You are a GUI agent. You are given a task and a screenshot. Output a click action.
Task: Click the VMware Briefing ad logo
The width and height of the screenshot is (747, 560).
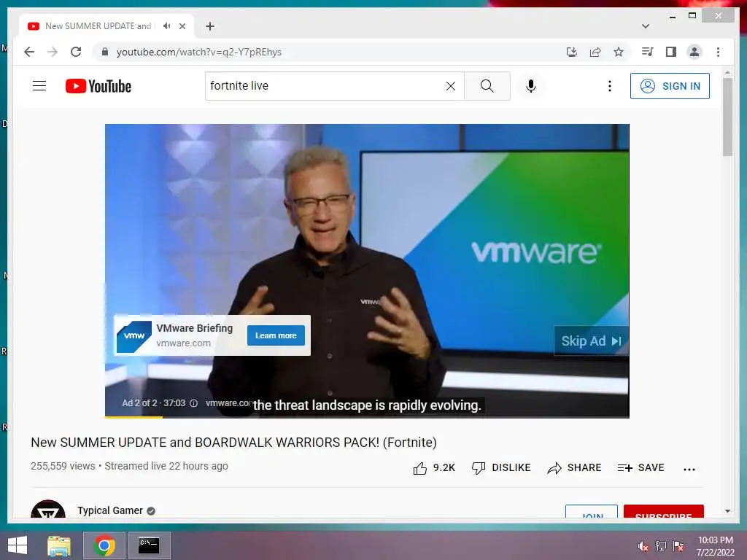[134, 336]
